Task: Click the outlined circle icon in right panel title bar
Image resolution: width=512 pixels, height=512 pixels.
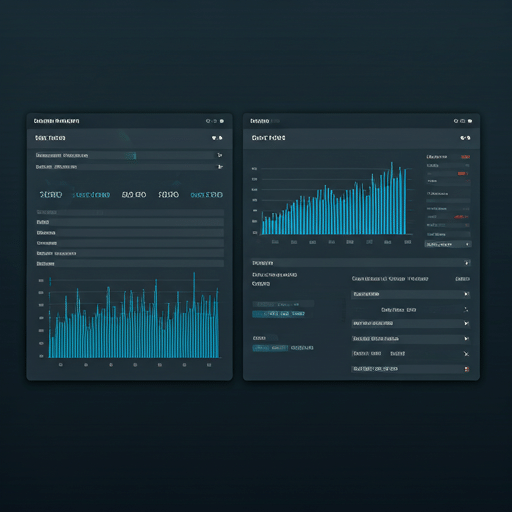Action: [x=456, y=121]
